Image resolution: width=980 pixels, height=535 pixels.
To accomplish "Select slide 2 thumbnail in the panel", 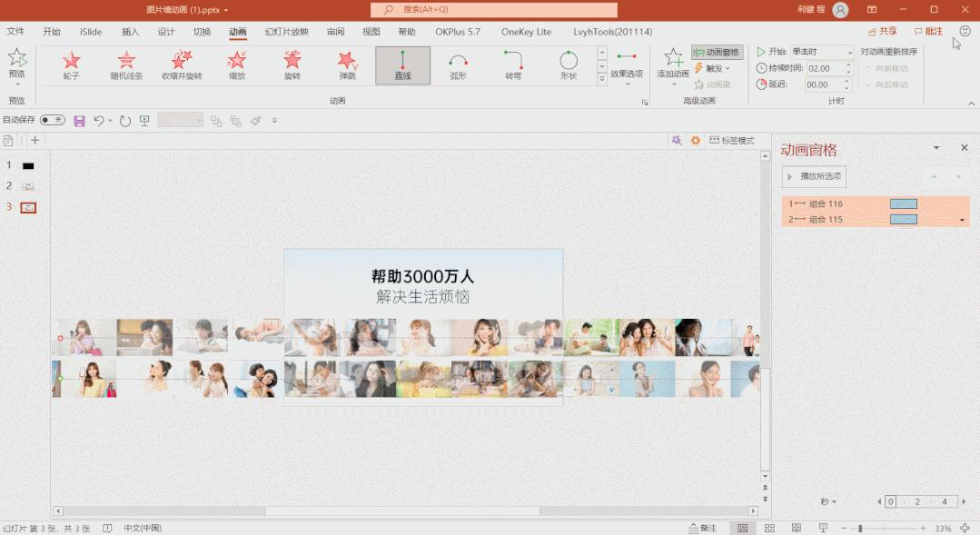I will tap(26, 185).
